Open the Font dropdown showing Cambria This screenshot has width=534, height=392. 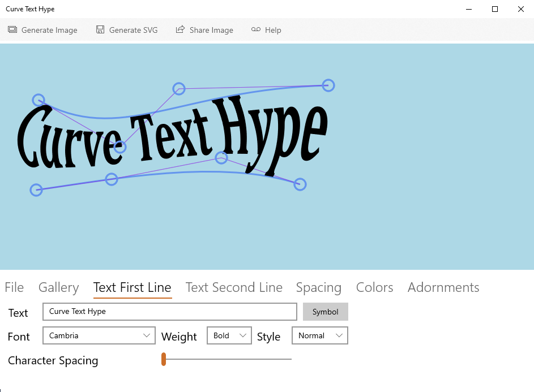(99, 335)
